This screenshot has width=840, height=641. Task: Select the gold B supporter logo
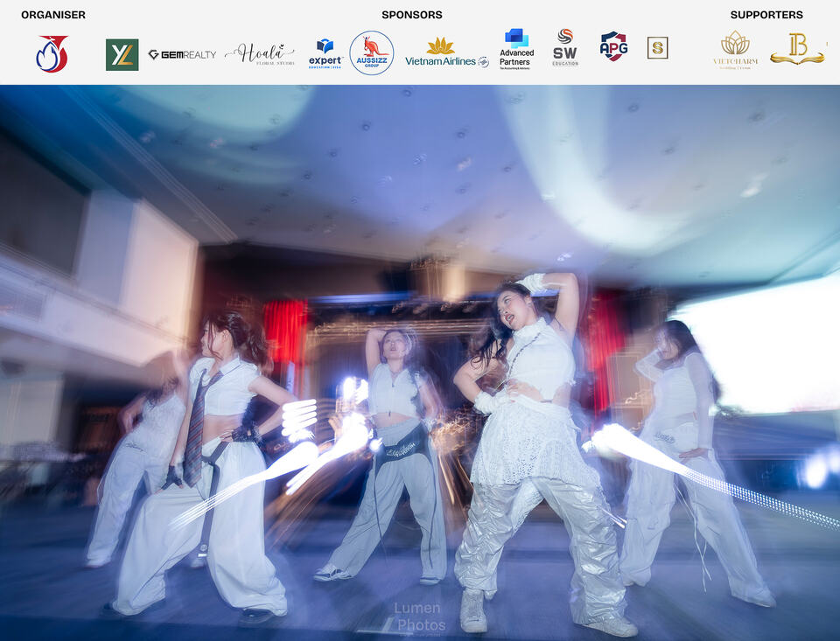click(x=797, y=49)
